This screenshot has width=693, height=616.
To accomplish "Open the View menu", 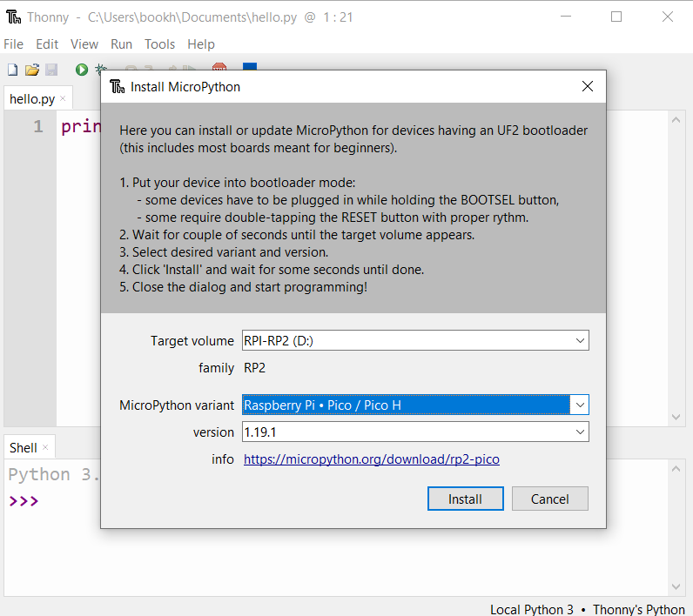I will coord(84,44).
